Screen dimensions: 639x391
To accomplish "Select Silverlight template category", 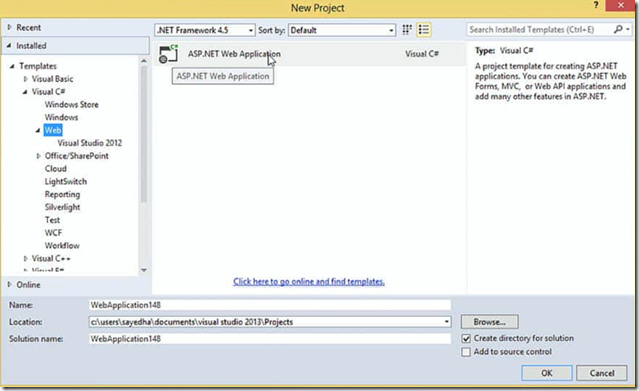I will [x=62, y=207].
